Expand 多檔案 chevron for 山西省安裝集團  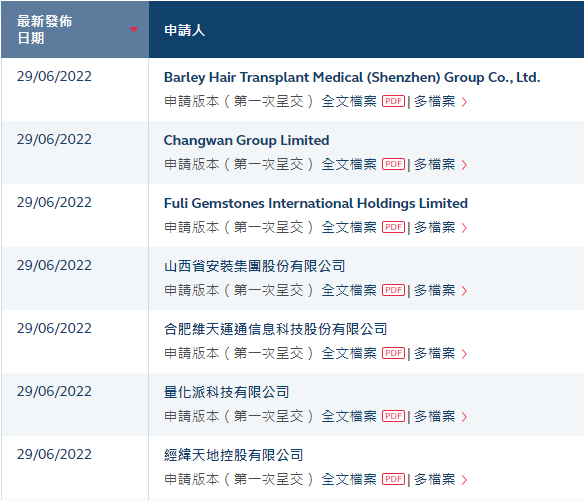pyautogui.click(x=464, y=291)
